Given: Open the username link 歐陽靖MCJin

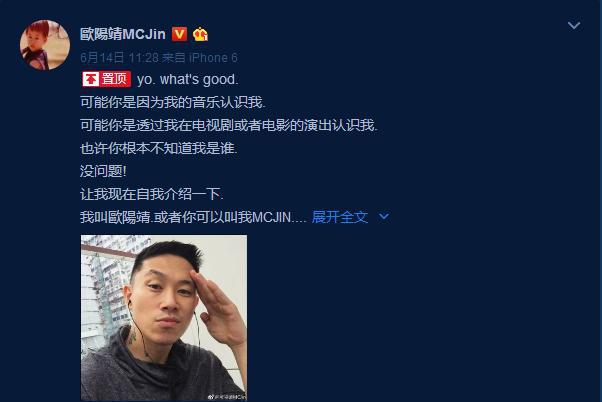Looking at the screenshot, I should click(x=123, y=34).
